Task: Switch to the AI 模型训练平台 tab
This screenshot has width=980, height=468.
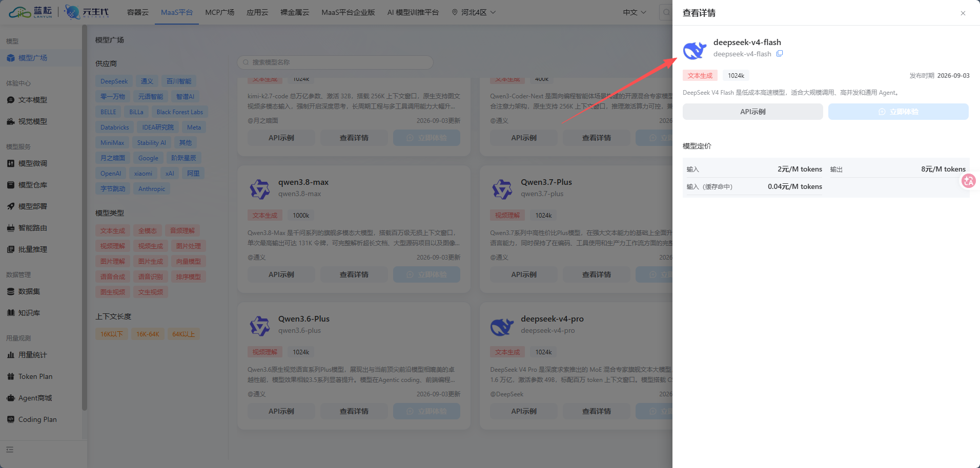Action: tap(413, 12)
